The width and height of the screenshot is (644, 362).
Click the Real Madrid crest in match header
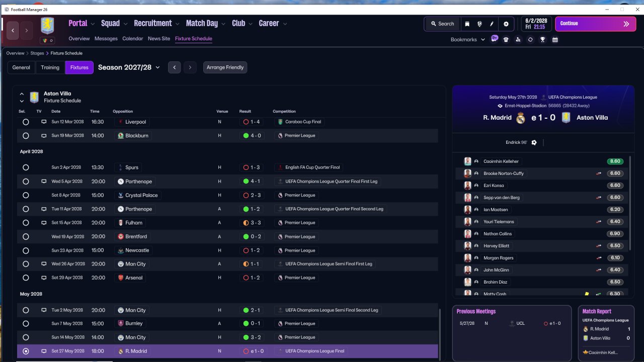click(x=521, y=118)
